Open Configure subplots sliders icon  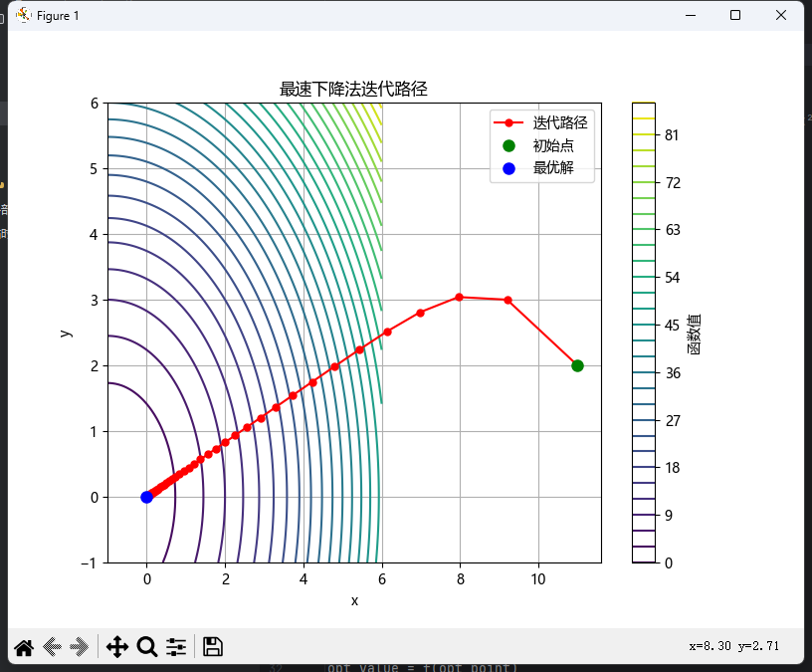click(176, 647)
